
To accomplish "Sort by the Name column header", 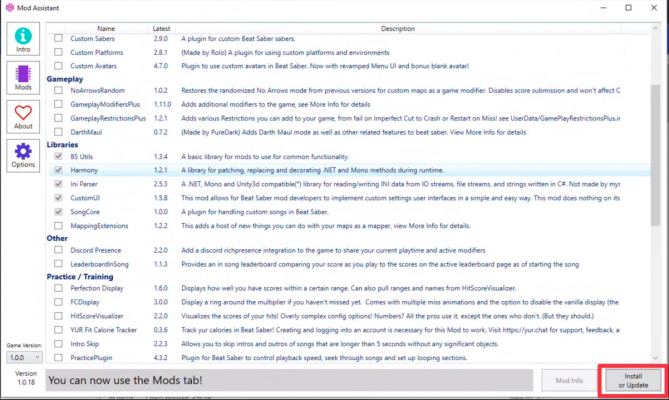I will coord(106,29).
